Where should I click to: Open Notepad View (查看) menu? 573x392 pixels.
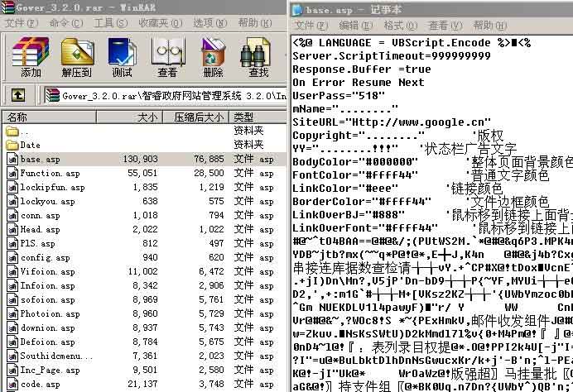coord(445,26)
